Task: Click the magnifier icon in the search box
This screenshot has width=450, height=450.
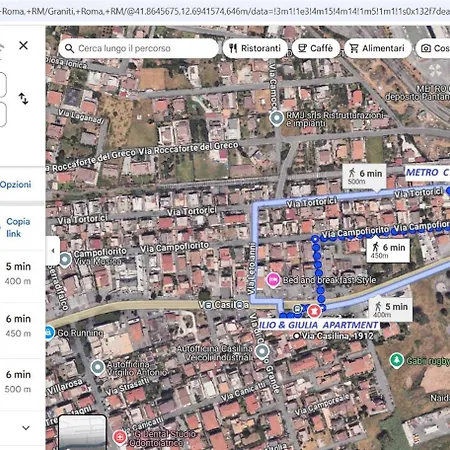Action: [x=69, y=48]
